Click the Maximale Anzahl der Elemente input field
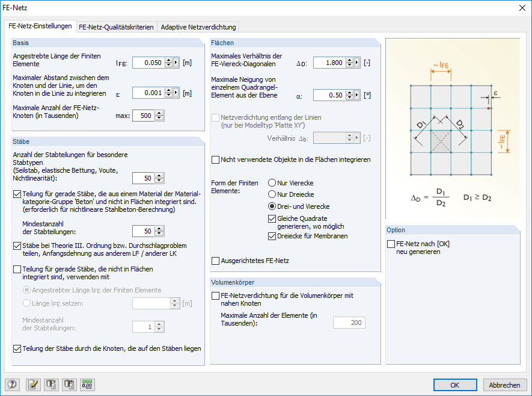 click(x=349, y=322)
